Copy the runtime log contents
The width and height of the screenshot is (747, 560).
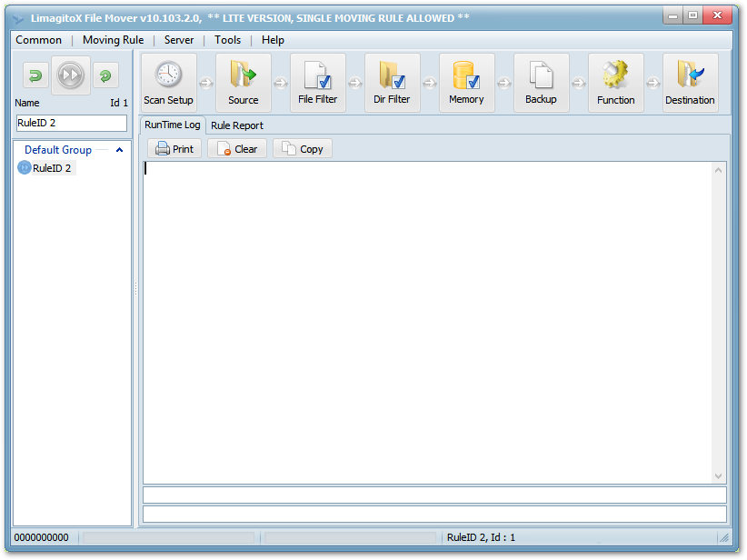[302, 149]
